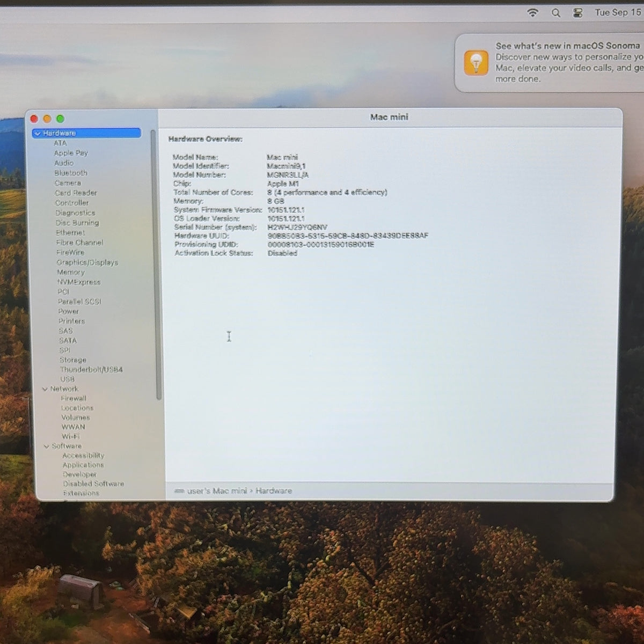
Task: Select Network category in the sidebar
Action: 64,389
